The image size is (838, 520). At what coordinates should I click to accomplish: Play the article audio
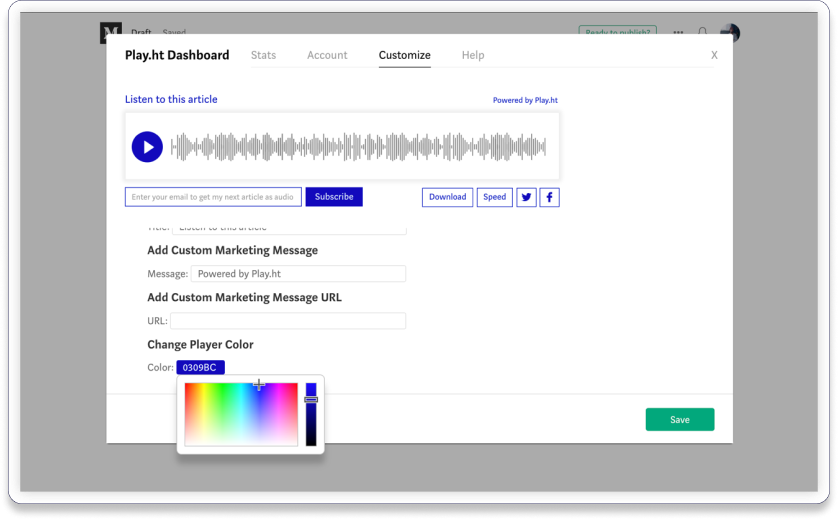coord(148,147)
